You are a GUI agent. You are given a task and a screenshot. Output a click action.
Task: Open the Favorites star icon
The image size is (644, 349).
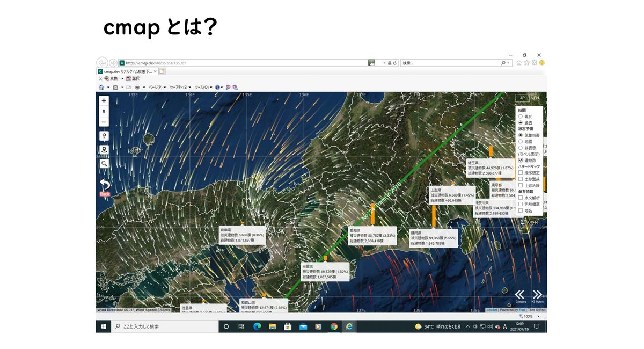point(526,63)
